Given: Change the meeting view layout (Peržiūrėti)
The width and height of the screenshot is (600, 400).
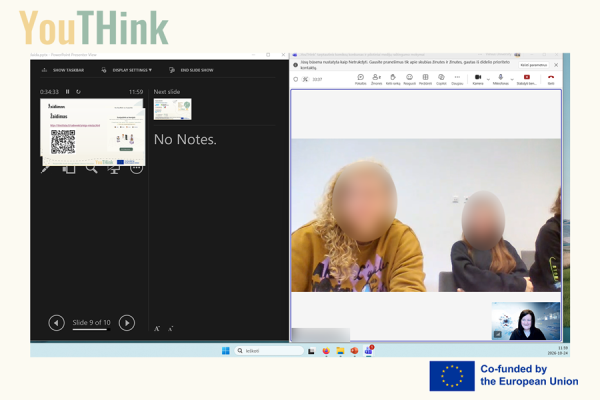Looking at the screenshot, I should [425, 79].
